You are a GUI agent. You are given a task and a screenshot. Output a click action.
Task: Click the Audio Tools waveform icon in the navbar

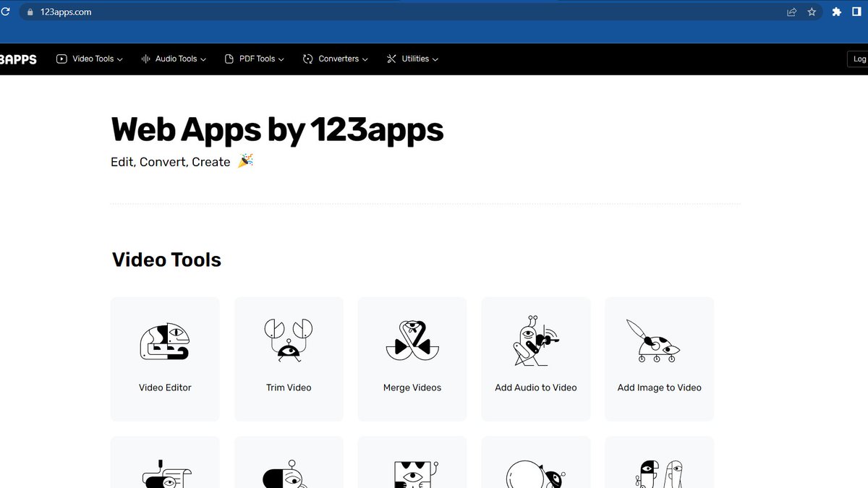pos(145,59)
